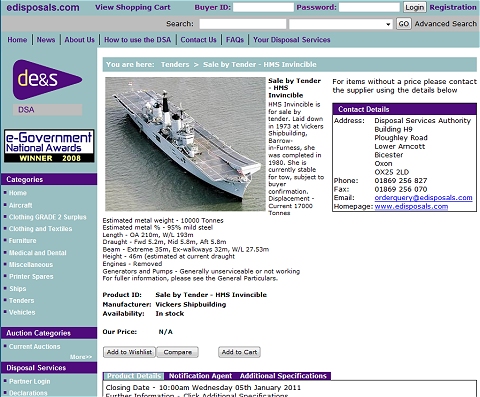Click the GO search button
The height and width of the screenshot is (397, 480).
(x=403, y=24)
